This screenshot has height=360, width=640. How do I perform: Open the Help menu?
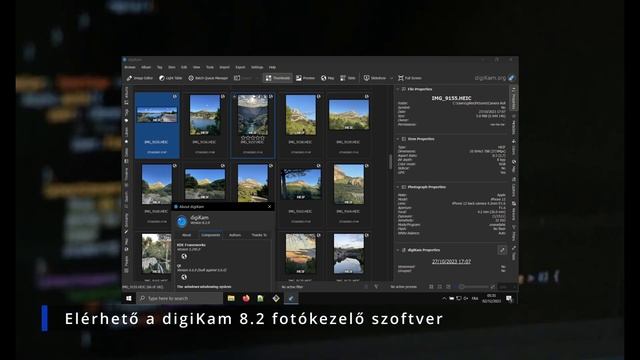[x=272, y=67]
